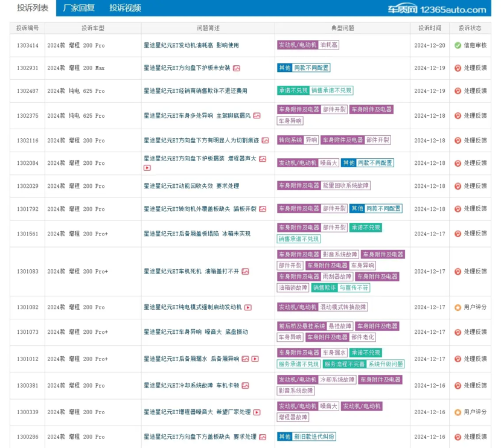This screenshot has width=501, height=448.
Task: Click 同款不同配置 tag in row 1302931
Action: (311, 68)
